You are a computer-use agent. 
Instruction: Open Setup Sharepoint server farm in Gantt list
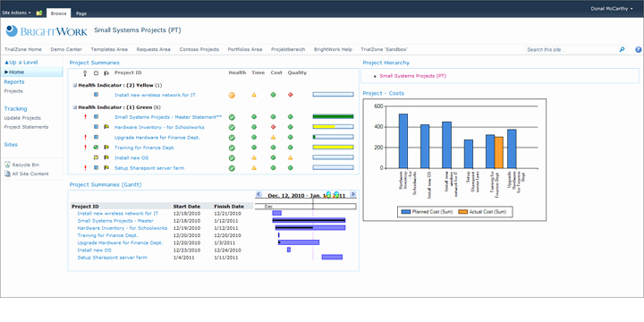[112, 258]
